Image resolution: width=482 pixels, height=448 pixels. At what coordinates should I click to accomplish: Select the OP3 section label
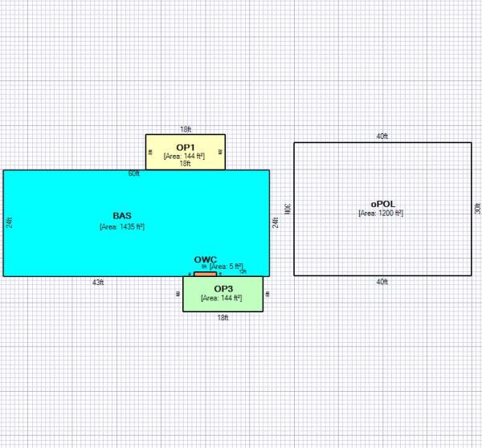pos(223,288)
